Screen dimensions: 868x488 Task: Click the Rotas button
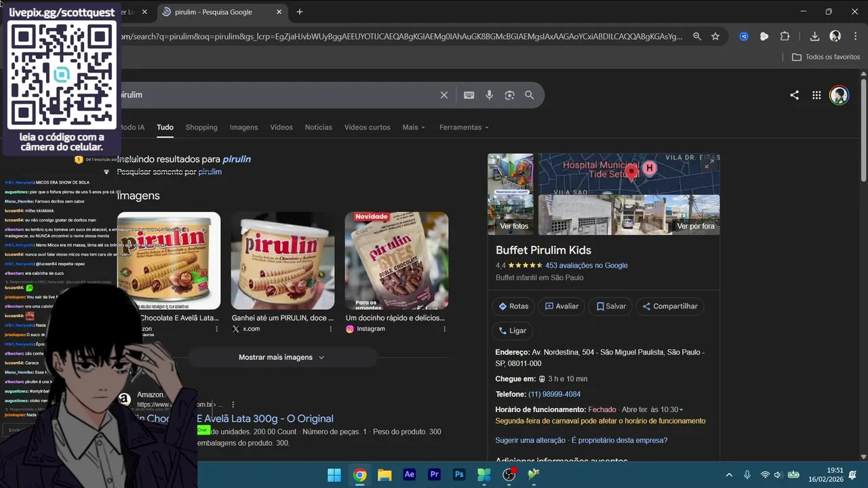coord(513,306)
